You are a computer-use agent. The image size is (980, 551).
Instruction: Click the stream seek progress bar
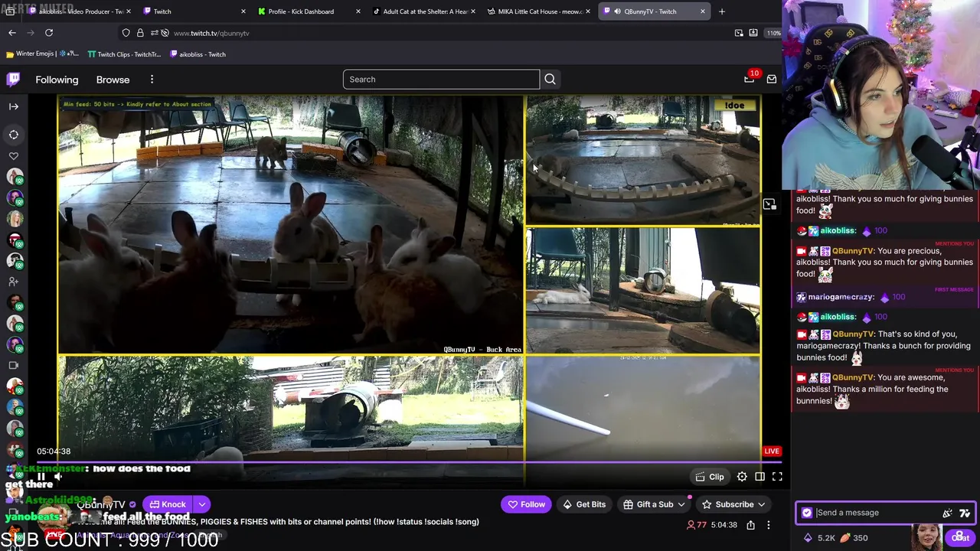pyautogui.click(x=410, y=461)
